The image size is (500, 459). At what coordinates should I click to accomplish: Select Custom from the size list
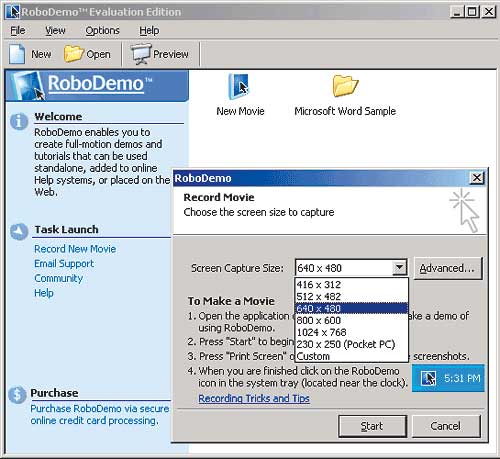(352, 356)
